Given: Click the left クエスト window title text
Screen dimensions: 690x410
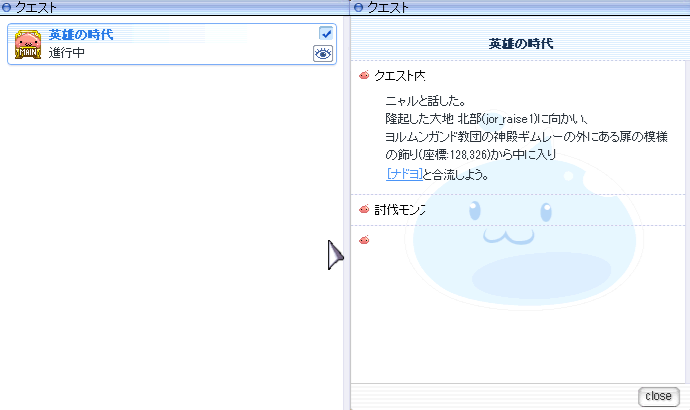Looking at the screenshot, I should tap(35, 7).
